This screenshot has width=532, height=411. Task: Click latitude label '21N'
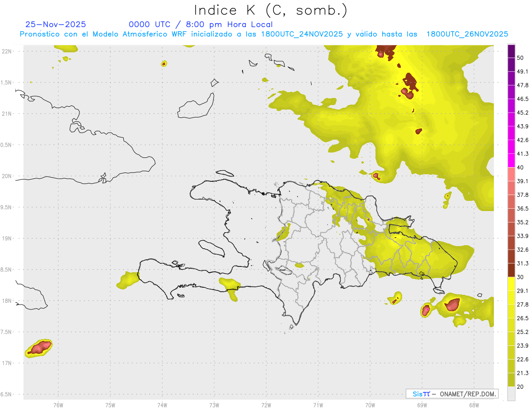pyautogui.click(x=7, y=114)
